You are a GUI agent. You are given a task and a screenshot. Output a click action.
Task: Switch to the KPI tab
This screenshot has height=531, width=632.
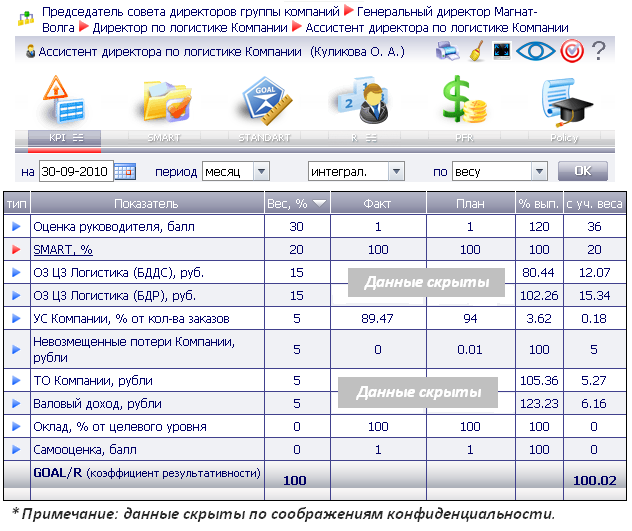pos(64,138)
